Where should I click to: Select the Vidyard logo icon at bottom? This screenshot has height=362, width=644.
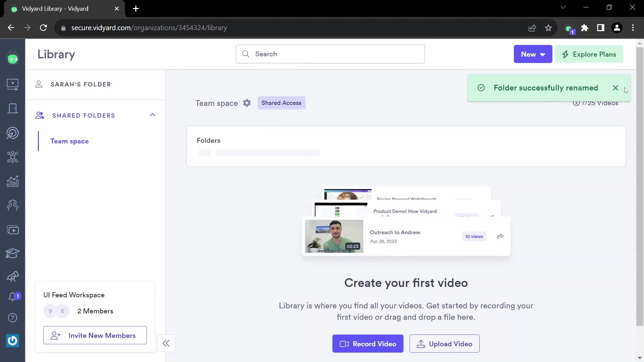(x=12, y=340)
